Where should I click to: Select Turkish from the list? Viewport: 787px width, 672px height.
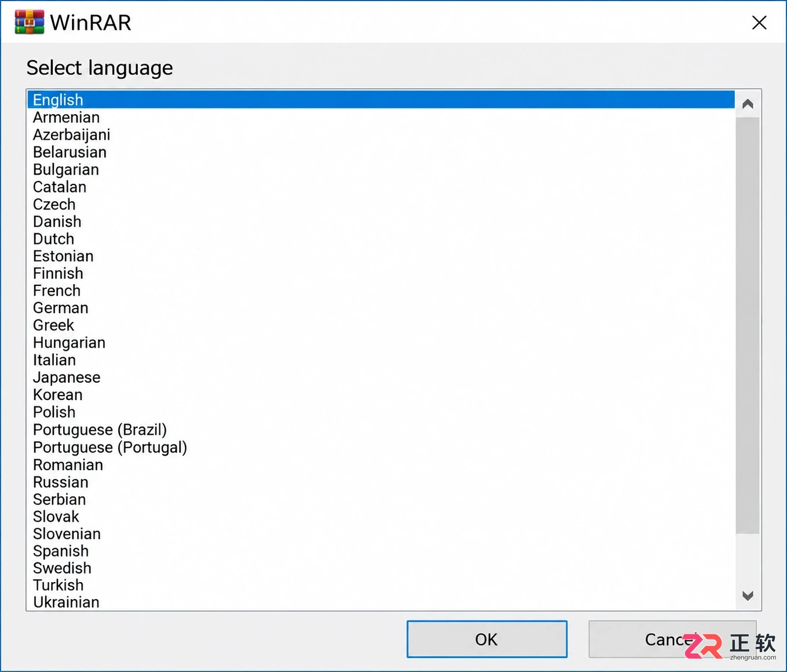pos(381,585)
